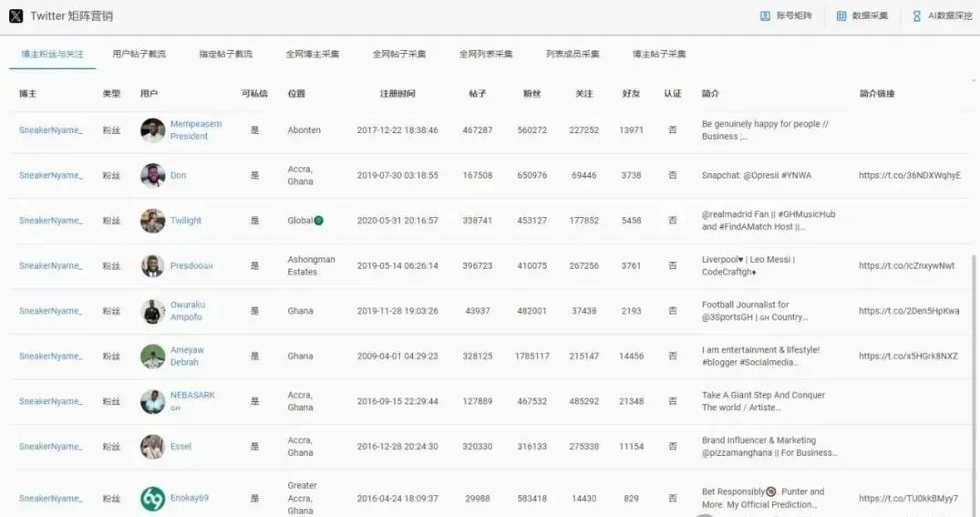The width and height of the screenshot is (980, 517).
Task: Open user link Owuraku Ampofo
Action: point(188,311)
